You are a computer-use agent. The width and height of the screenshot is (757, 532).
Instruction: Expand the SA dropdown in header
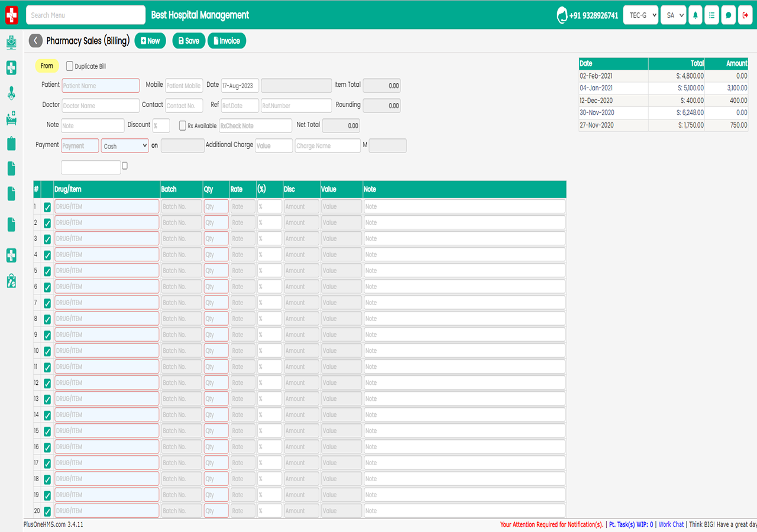(x=674, y=15)
